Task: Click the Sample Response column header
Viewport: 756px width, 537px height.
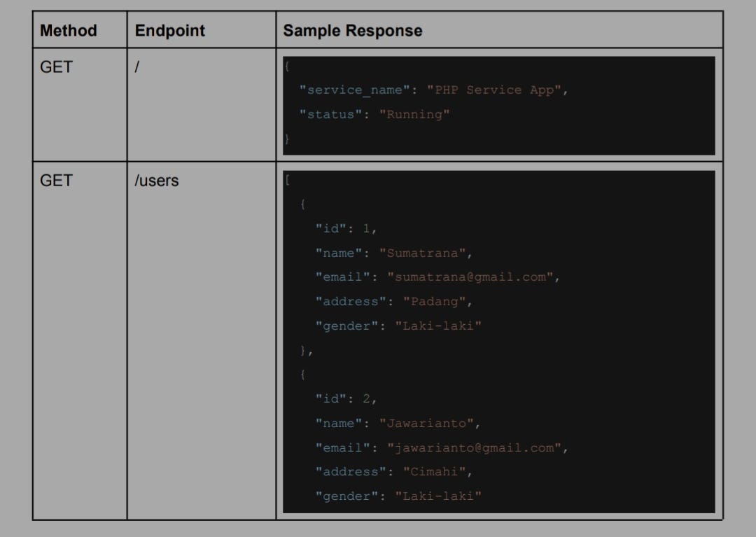Action: coord(352,30)
